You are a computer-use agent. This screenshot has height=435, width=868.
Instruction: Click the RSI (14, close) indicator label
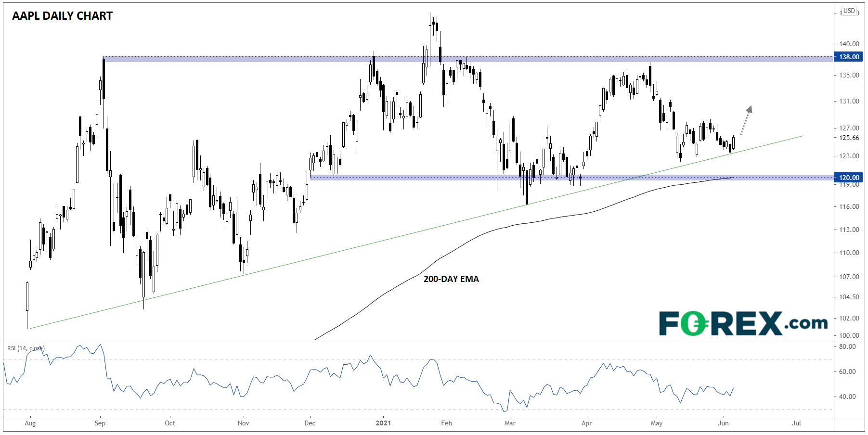[x=26, y=348]
